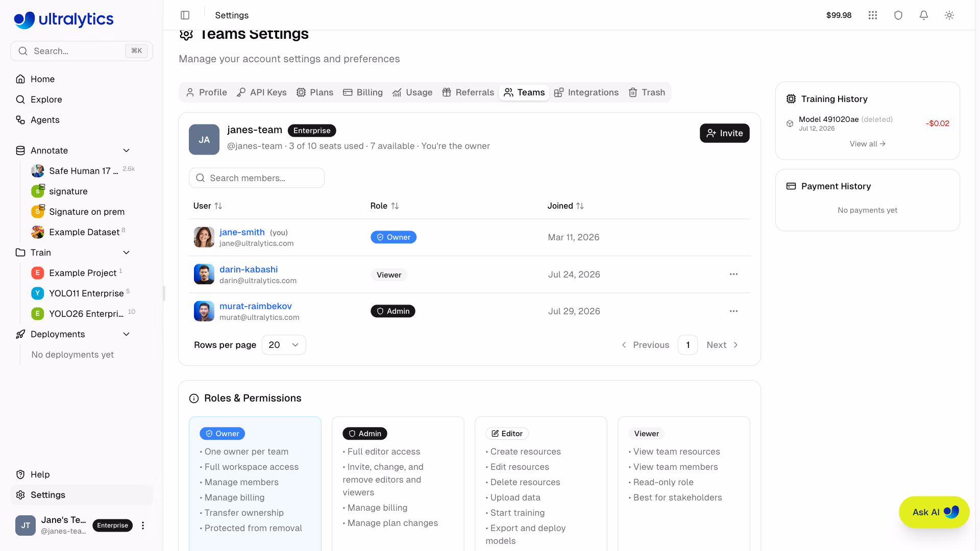The height and width of the screenshot is (551, 980).
Task: Focus the sidebar Search box
Action: pyautogui.click(x=82, y=51)
